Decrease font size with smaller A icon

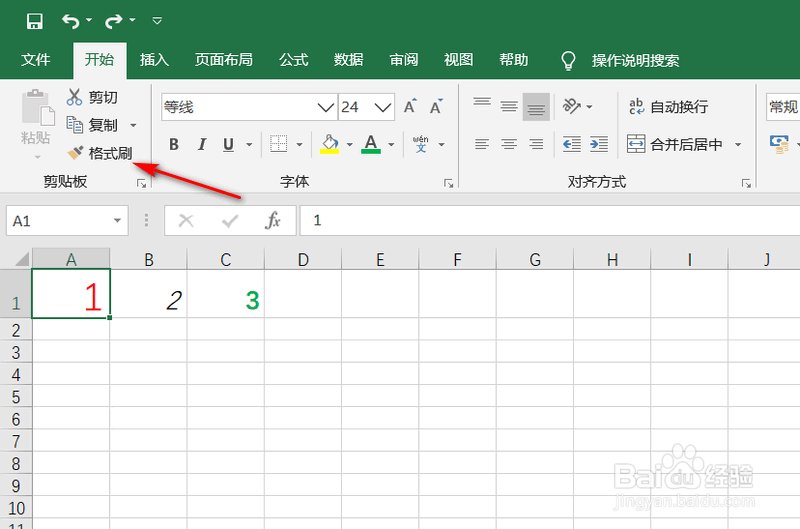pyautogui.click(x=436, y=107)
